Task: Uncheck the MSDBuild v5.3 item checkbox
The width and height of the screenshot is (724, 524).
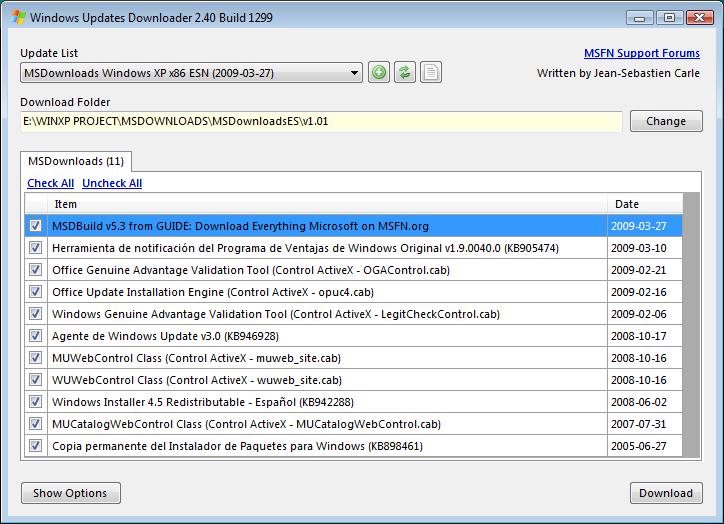Action: click(x=36, y=226)
